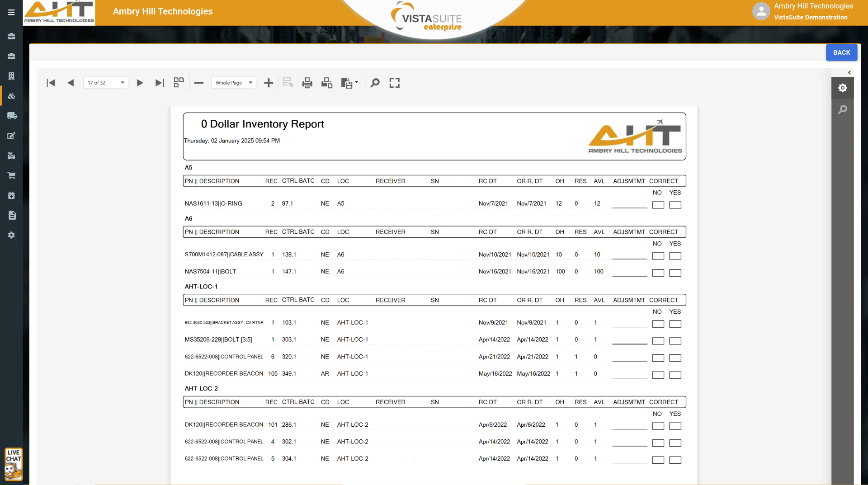Viewport: 868px width, 485px height.
Task: Open the truck shipping sidebar icon
Action: (12, 116)
